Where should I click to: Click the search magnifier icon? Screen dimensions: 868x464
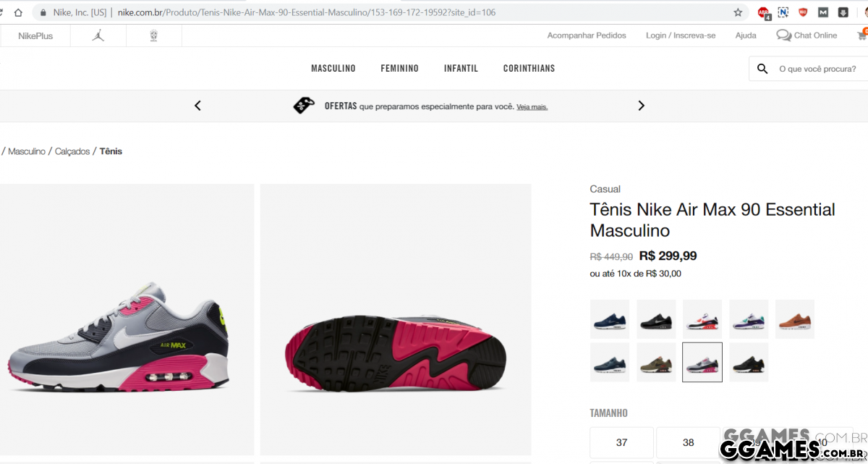[x=762, y=69]
